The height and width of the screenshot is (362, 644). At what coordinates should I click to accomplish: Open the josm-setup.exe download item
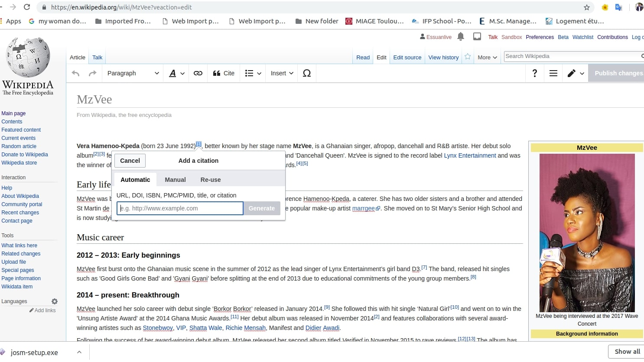pos(34,352)
